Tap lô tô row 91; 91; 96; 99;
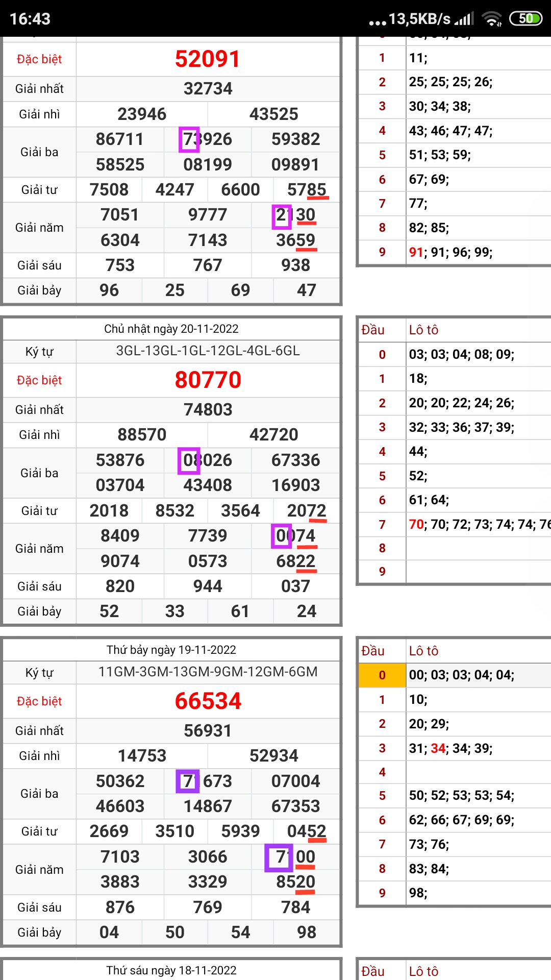551x980 pixels. (x=450, y=252)
